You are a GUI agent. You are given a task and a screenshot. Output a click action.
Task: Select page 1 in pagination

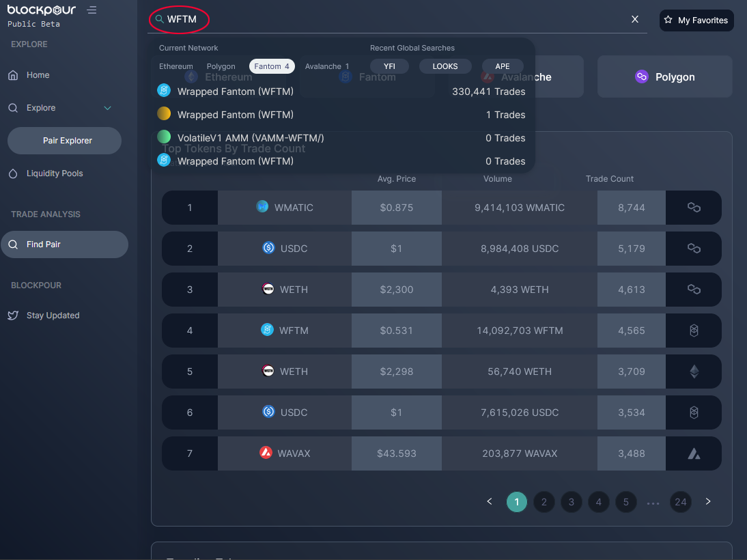coord(516,502)
